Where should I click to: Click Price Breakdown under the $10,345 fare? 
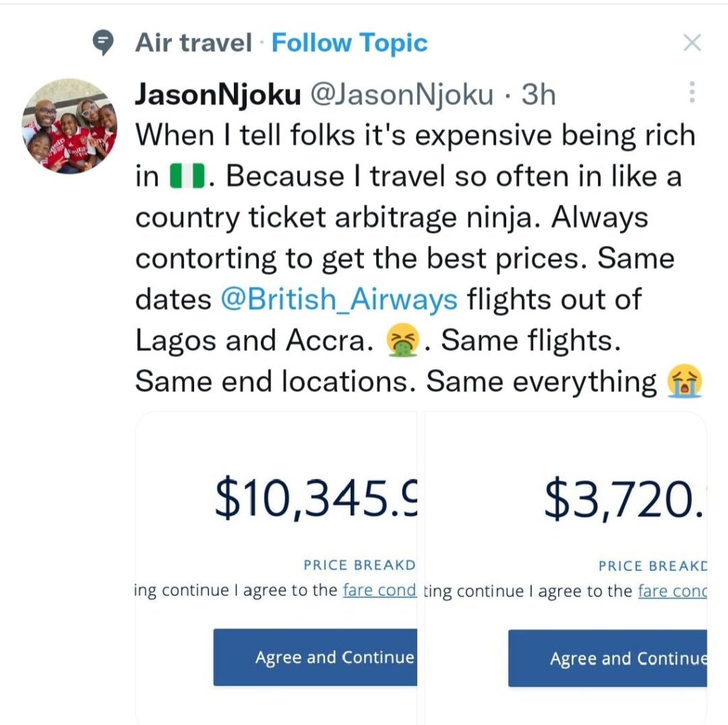tap(359, 566)
